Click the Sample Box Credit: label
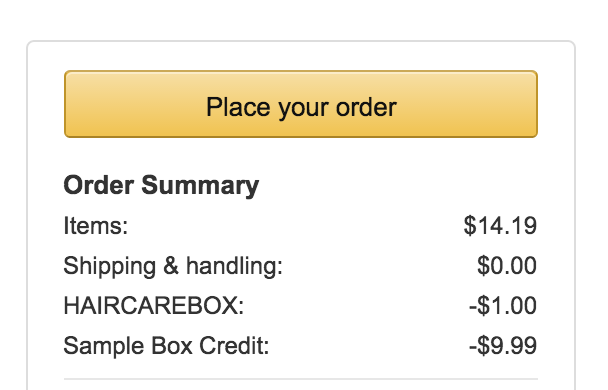The width and height of the screenshot is (608, 390). 166,345
